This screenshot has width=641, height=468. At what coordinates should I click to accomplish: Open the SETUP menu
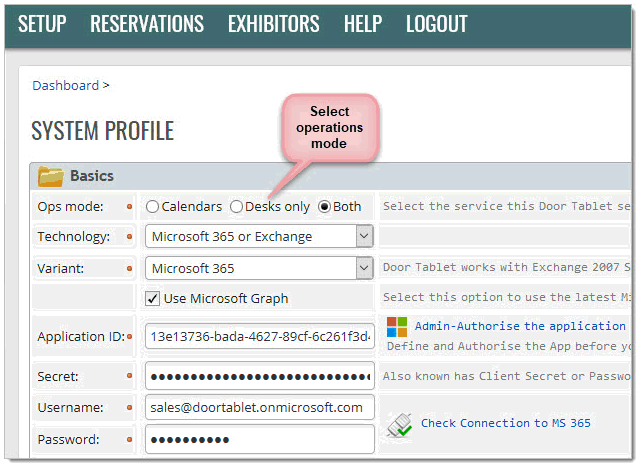coord(42,24)
